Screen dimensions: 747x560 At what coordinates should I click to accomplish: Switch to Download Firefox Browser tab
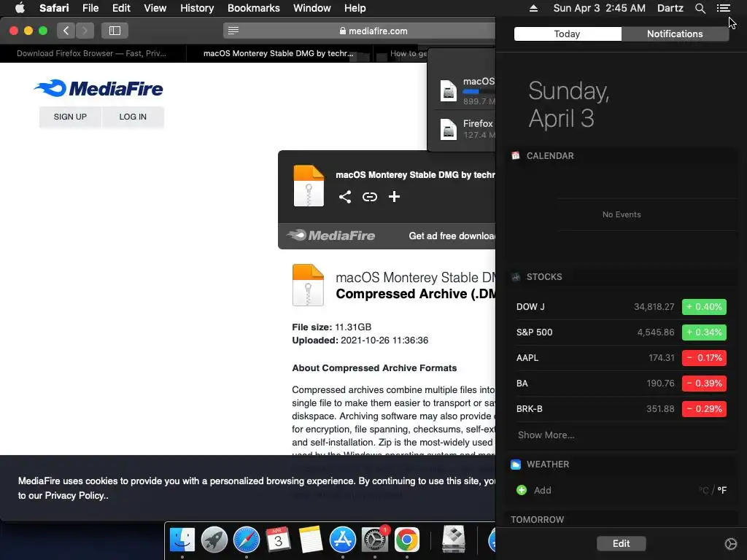pyautogui.click(x=91, y=53)
